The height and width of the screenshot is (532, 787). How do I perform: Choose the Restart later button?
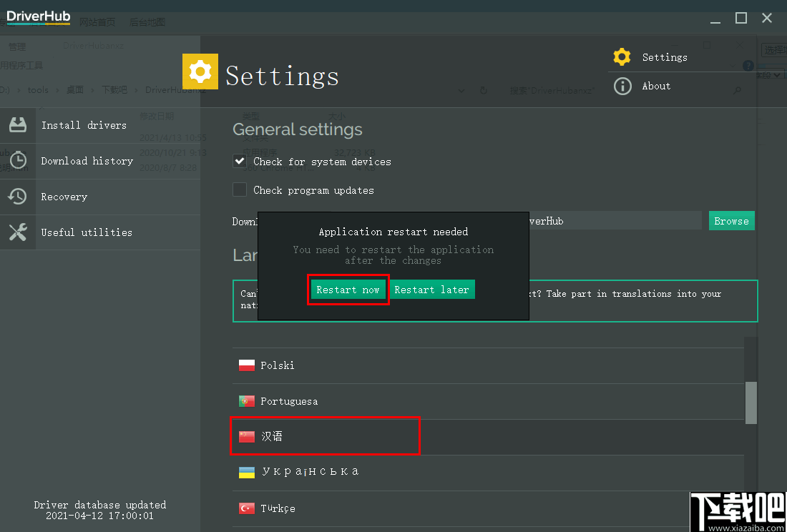[x=431, y=290]
